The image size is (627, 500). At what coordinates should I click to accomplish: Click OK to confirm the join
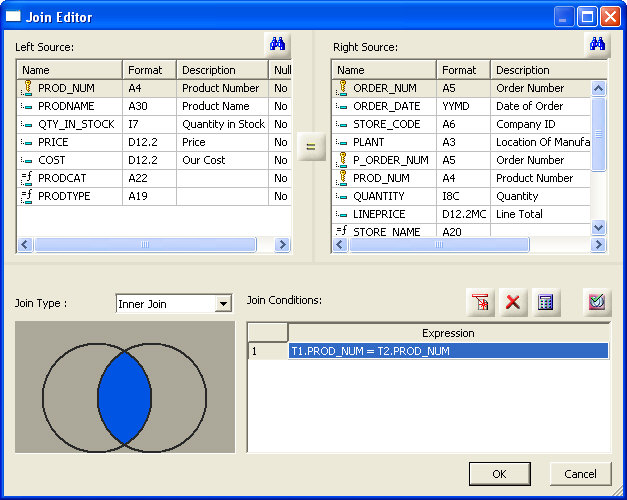[499, 474]
